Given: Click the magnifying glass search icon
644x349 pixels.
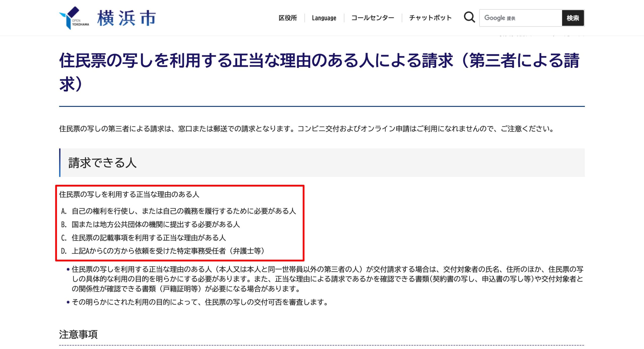Looking at the screenshot, I should coord(469,17).
